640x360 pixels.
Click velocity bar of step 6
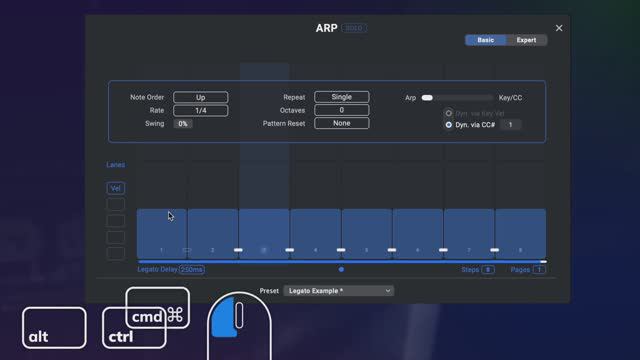418,233
